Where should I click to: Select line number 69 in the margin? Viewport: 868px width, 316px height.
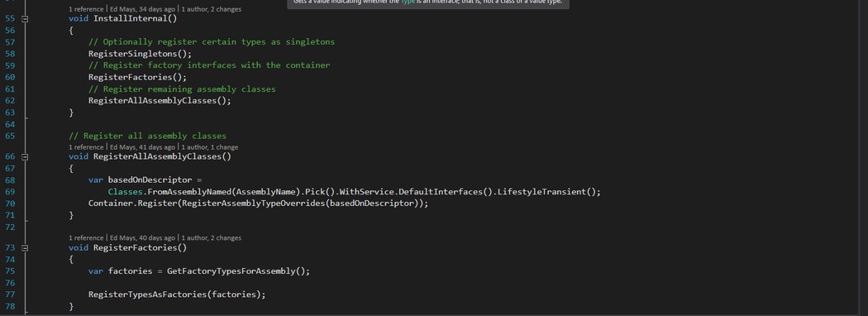pos(10,192)
